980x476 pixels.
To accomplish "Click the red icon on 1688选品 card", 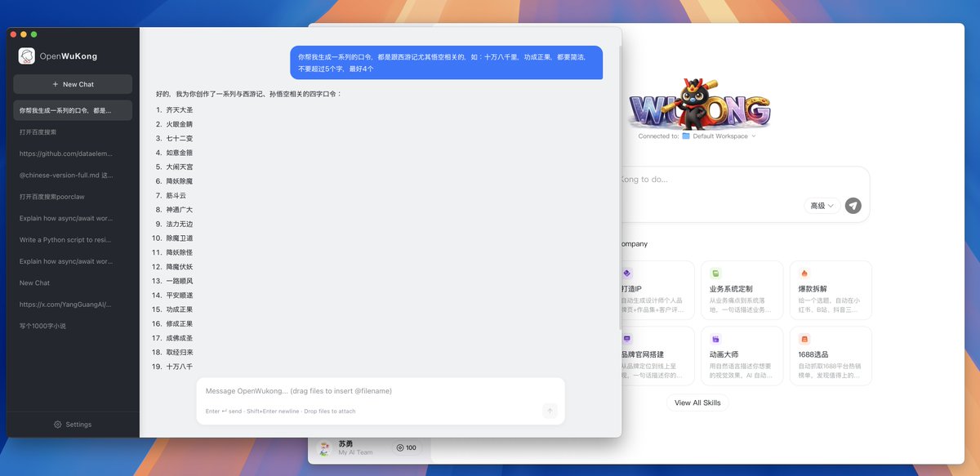I will point(804,339).
